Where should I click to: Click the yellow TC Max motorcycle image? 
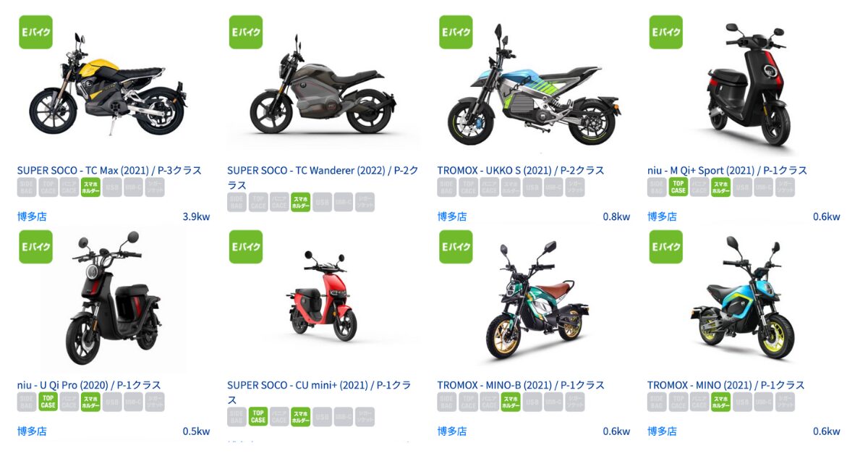pos(109,88)
